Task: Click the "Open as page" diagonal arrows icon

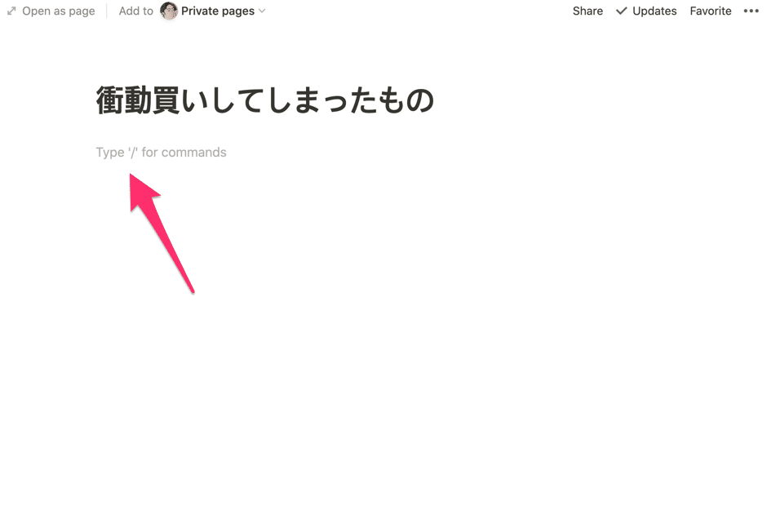Action: point(11,11)
